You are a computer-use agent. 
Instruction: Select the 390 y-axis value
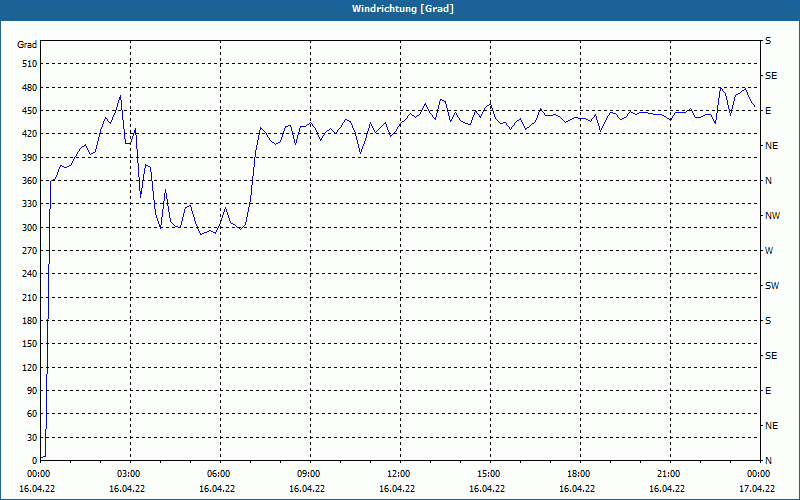point(30,157)
